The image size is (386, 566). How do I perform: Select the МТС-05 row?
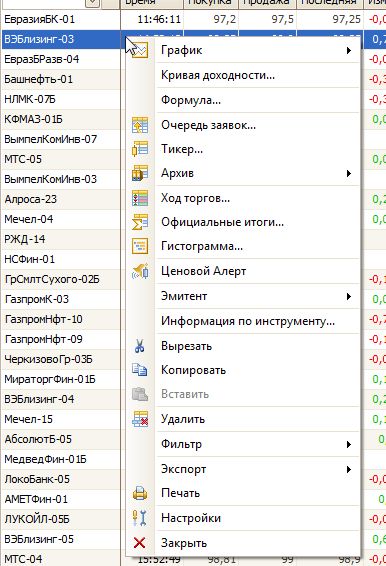click(x=61, y=159)
